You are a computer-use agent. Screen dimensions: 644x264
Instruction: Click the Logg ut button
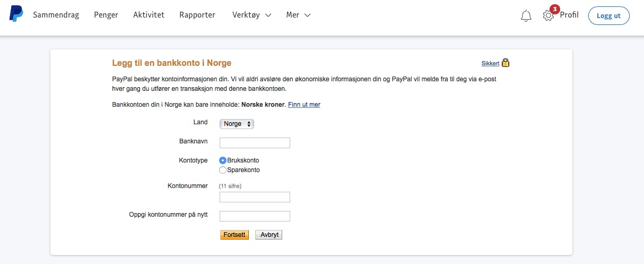pos(609,15)
